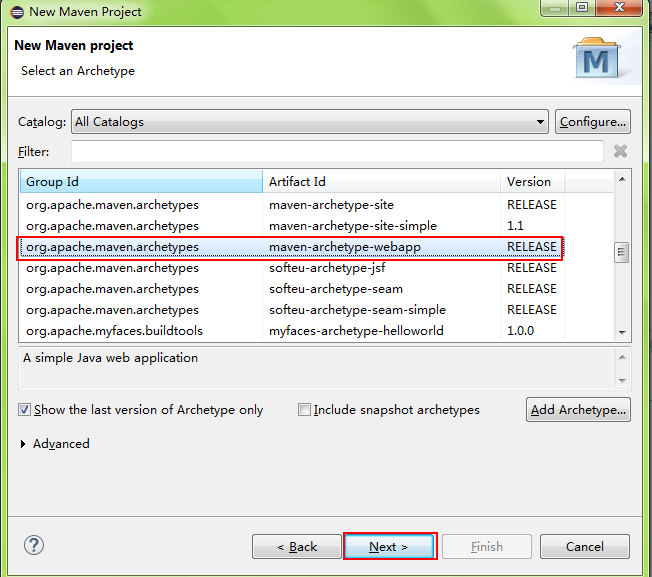Click org.apache.myfaces.buildtools group id cell

(x=114, y=331)
